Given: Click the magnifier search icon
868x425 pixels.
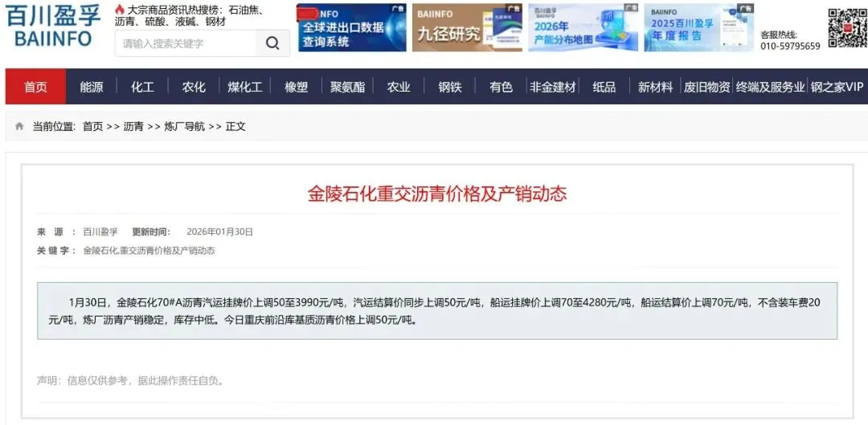Looking at the screenshot, I should [x=272, y=43].
